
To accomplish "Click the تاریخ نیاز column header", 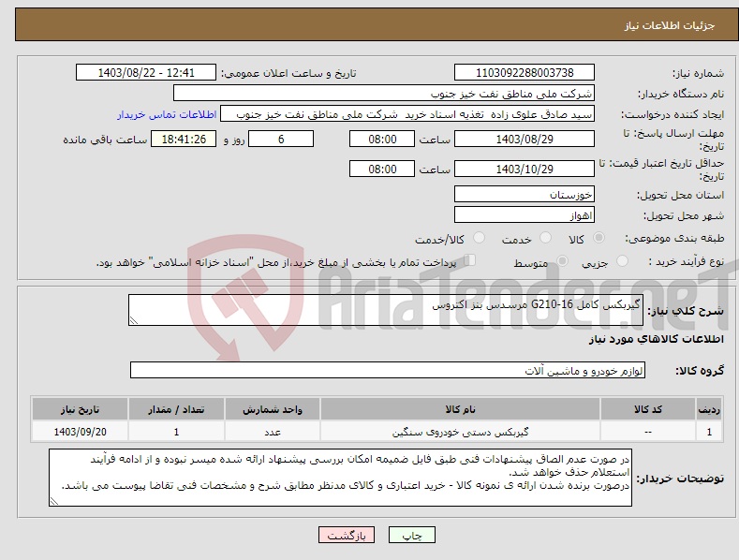I will 81,409.
